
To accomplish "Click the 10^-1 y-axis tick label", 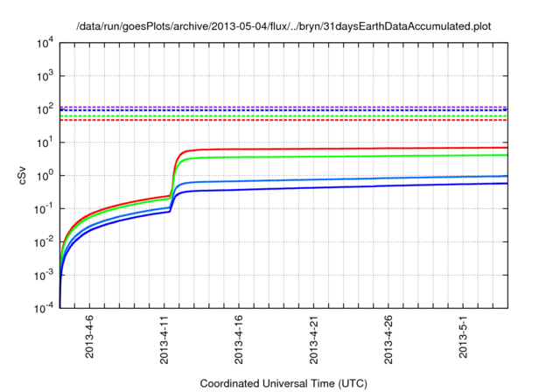I will pos(45,208).
